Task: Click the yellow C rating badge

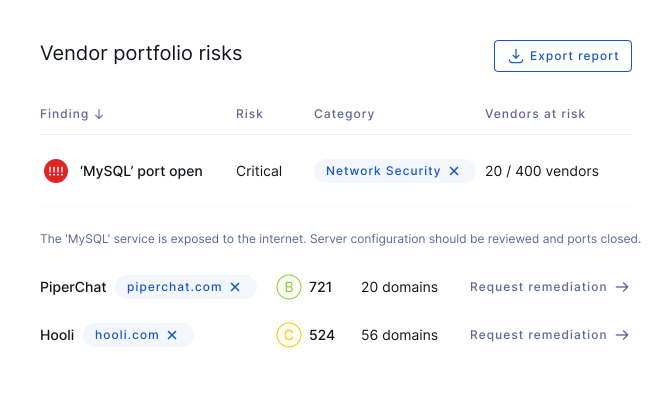Action: pos(289,335)
